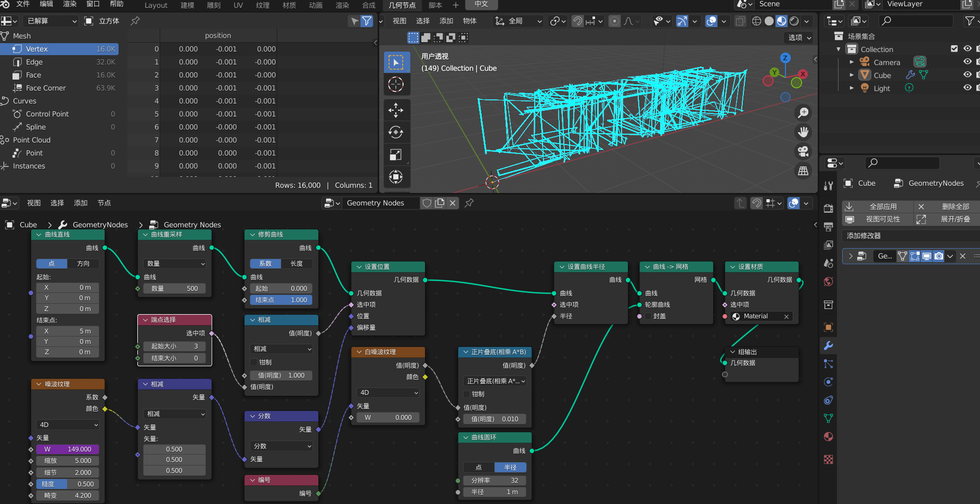Choose solid viewport shading sphere
This screenshot has height=504, width=980.
point(769,21)
